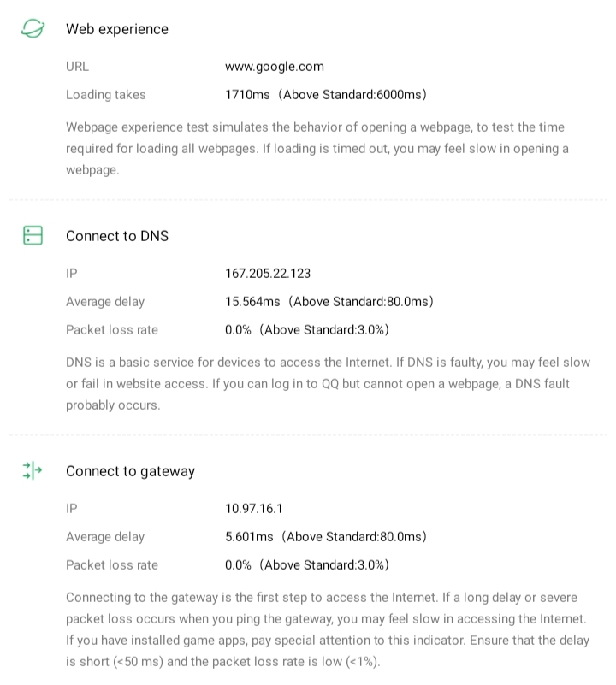Click the Connect to DNS server icon
Image resolution: width=616 pixels, height=685 pixels.
(33, 236)
